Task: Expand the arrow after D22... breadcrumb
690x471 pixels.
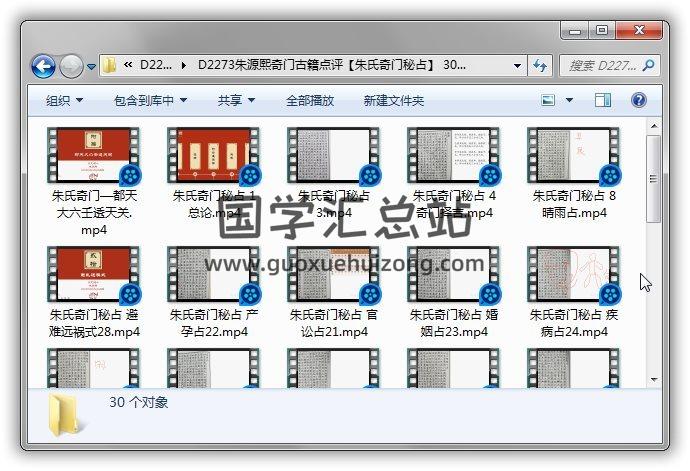Action: click(x=184, y=66)
